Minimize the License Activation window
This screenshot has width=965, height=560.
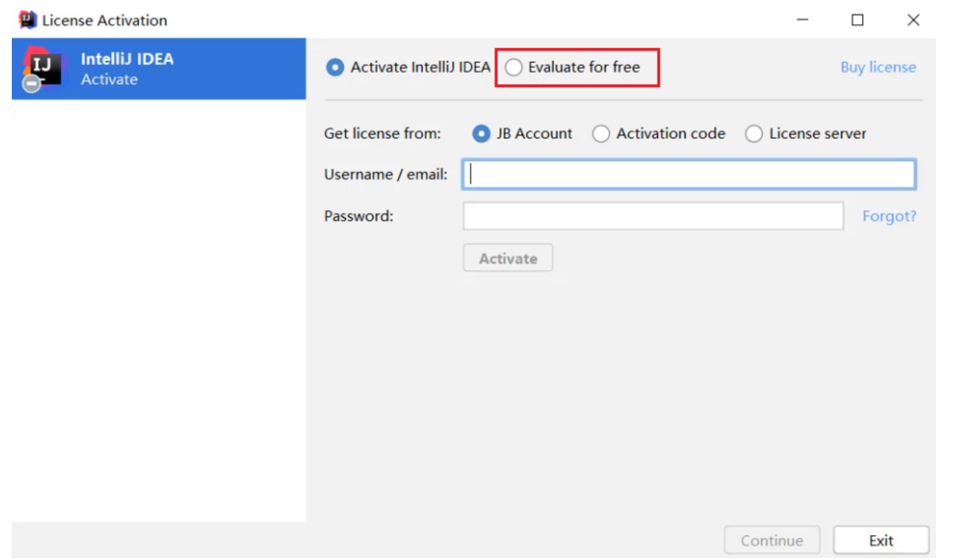pos(802,20)
